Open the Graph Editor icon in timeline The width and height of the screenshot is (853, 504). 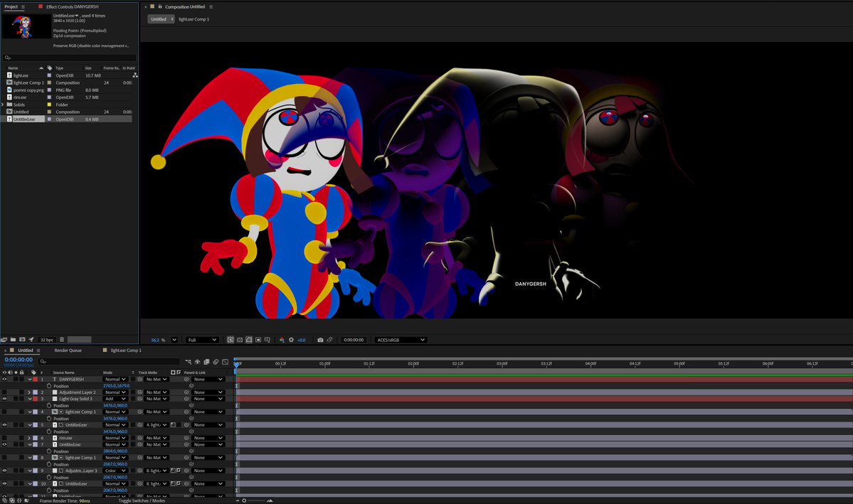[226, 362]
